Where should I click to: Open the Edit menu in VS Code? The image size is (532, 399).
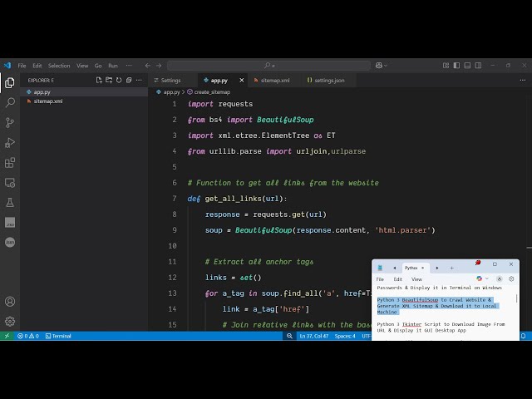pyautogui.click(x=37, y=66)
